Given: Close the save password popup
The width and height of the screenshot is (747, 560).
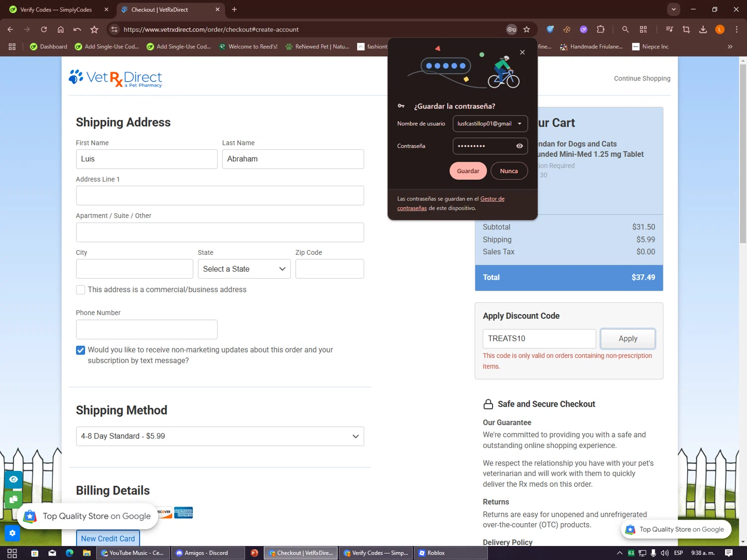Looking at the screenshot, I should tap(522, 52).
